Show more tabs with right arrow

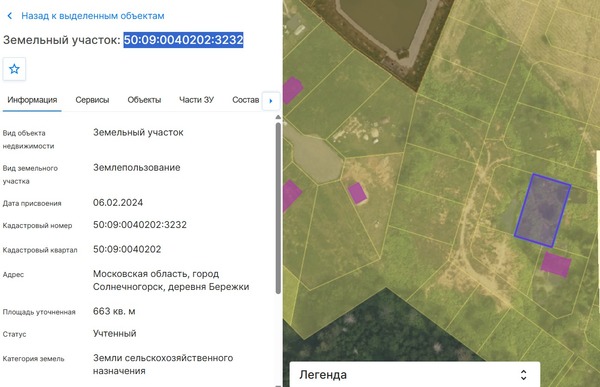tap(271, 101)
